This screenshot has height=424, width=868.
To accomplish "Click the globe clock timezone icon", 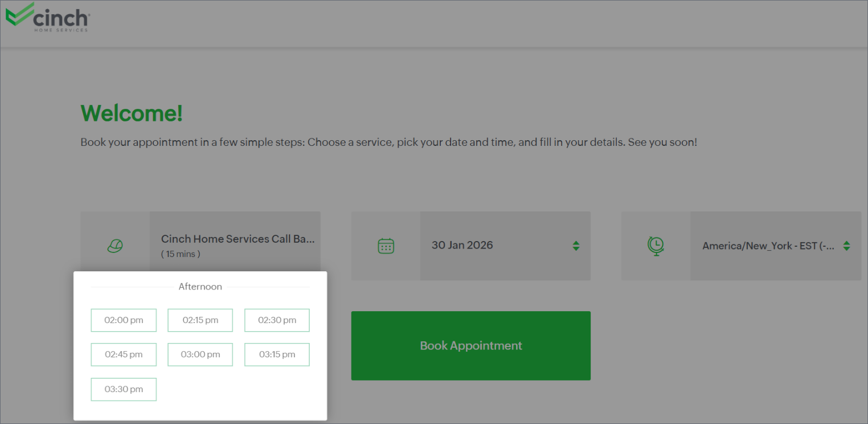I will [656, 246].
